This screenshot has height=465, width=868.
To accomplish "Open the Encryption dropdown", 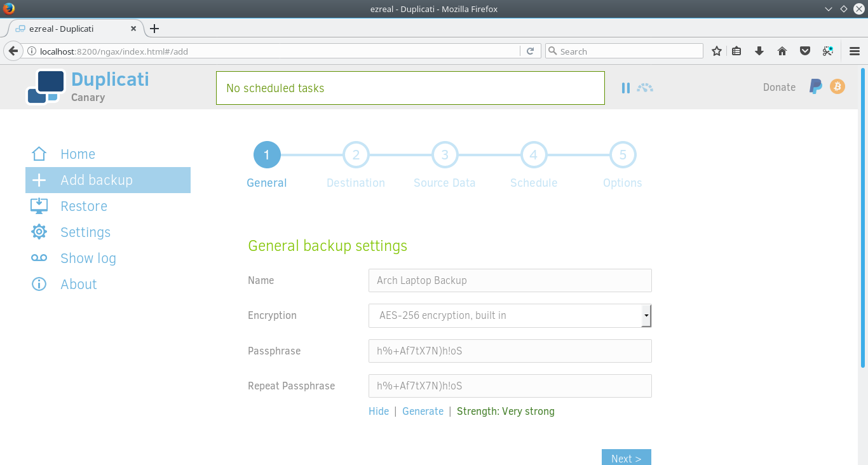I will 510,316.
